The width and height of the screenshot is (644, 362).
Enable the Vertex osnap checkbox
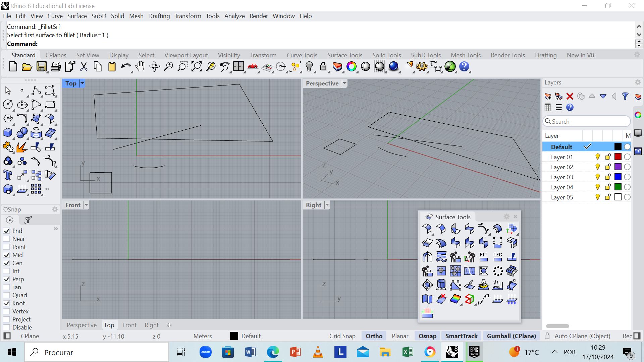coord(6,311)
